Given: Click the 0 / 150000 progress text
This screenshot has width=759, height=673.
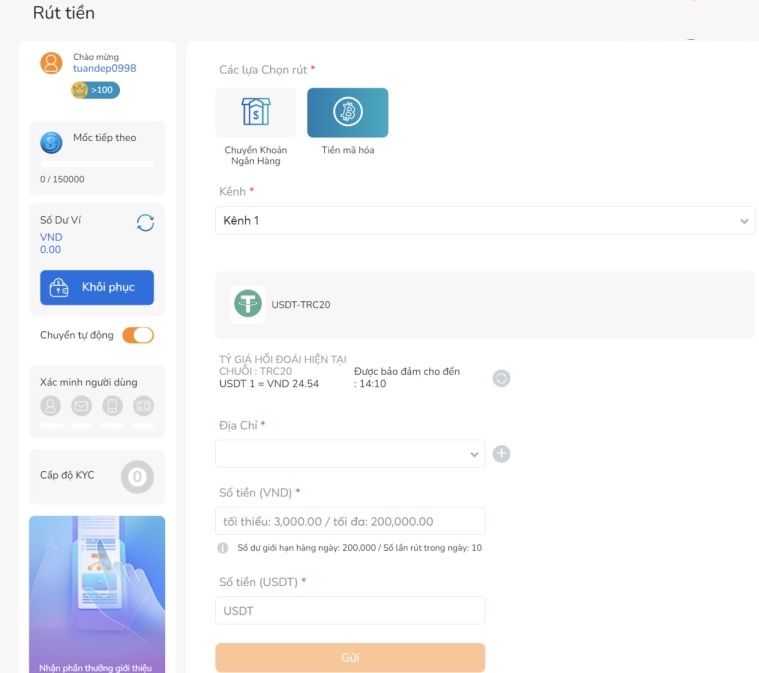Looking at the screenshot, I should coord(62,180).
